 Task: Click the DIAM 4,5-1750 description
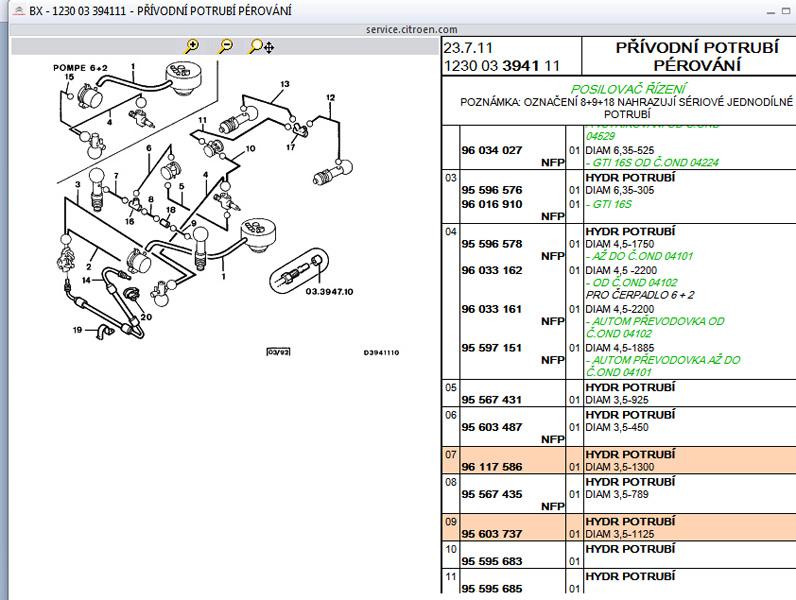click(620, 244)
